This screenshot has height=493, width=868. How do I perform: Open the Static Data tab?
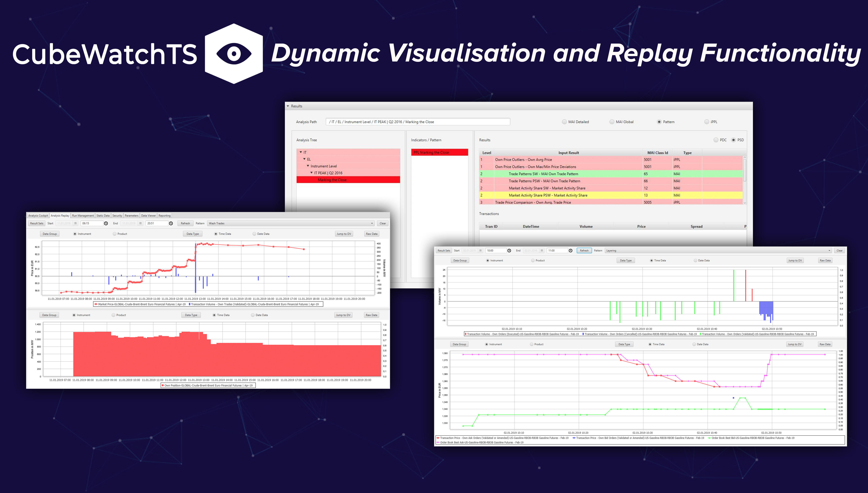coord(103,216)
